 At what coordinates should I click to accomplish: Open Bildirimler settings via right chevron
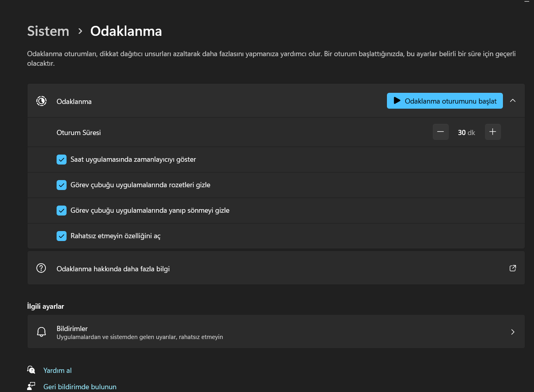tap(513, 332)
